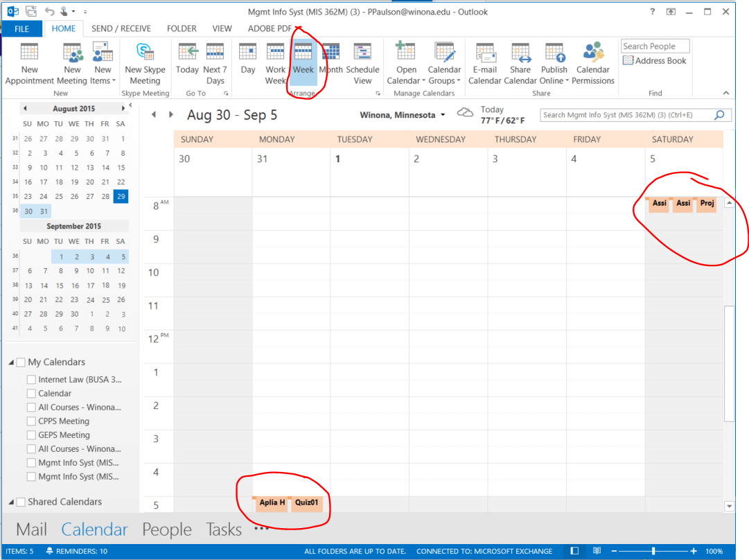The height and width of the screenshot is (560, 749).
Task: Show the Next 7 Days
Action: click(x=215, y=64)
